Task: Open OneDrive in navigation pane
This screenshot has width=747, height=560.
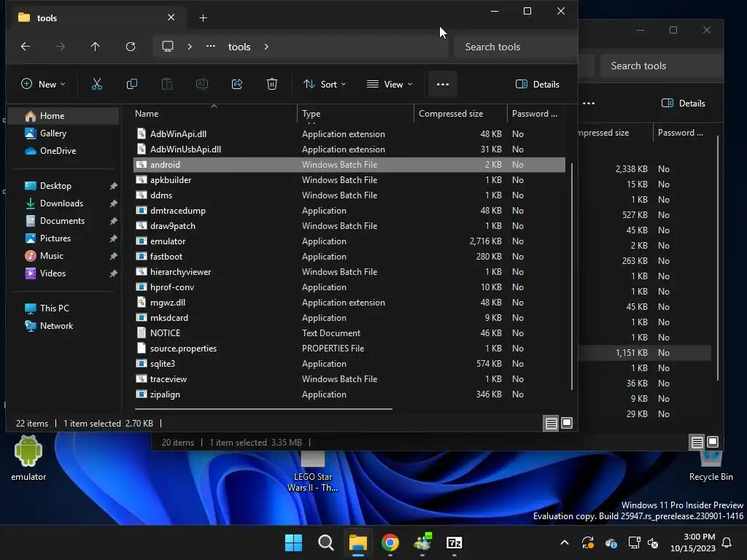Action: pyautogui.click(x=58, y=151)
